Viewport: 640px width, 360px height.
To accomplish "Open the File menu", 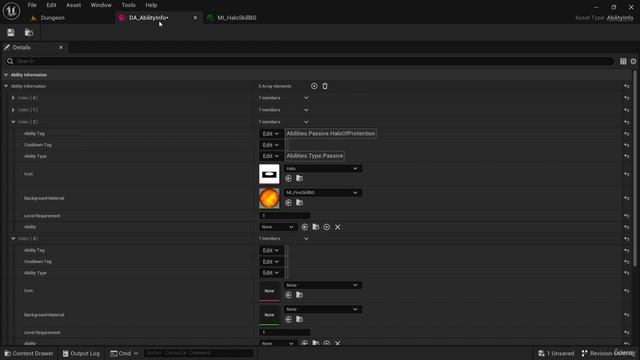I will [32, 5].
